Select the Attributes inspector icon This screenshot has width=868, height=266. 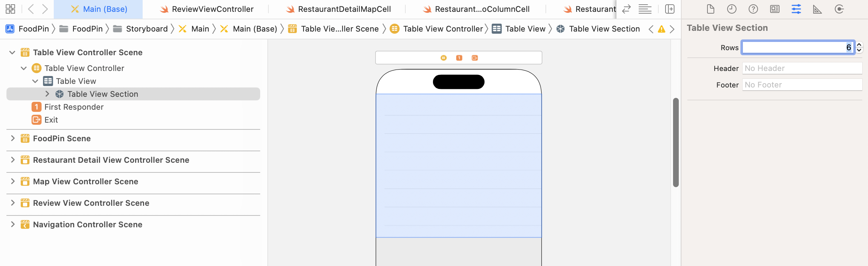pyautogui.click(x=796, y=9)
